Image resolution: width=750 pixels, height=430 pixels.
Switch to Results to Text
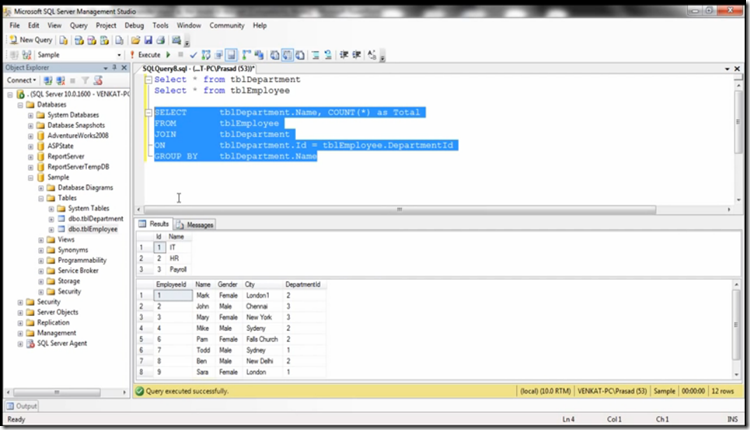[275, 55]
